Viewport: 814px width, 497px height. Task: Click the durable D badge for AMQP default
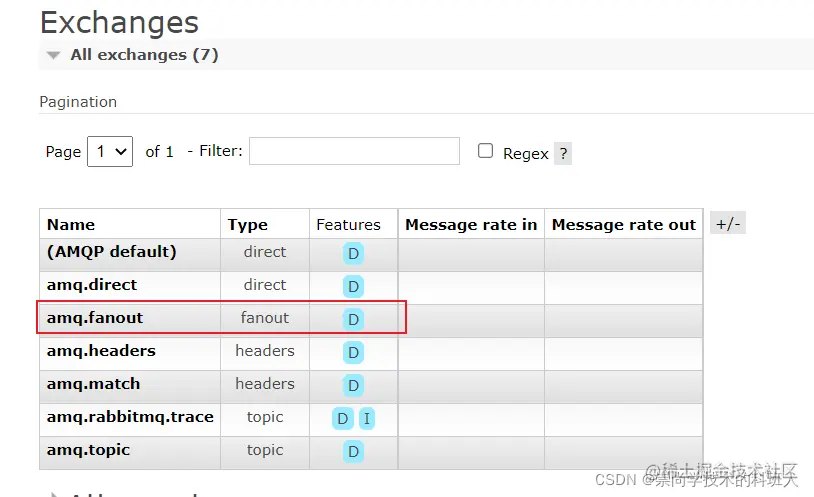pyautogui.click(x=353, y=253)
